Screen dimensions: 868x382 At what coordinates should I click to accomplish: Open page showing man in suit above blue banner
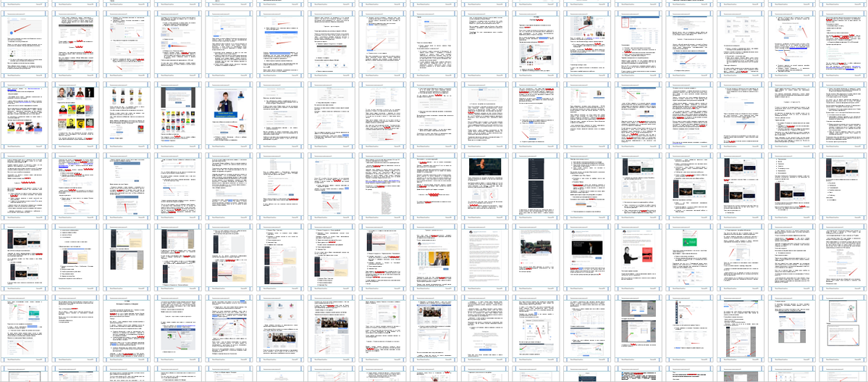[230, 115]
